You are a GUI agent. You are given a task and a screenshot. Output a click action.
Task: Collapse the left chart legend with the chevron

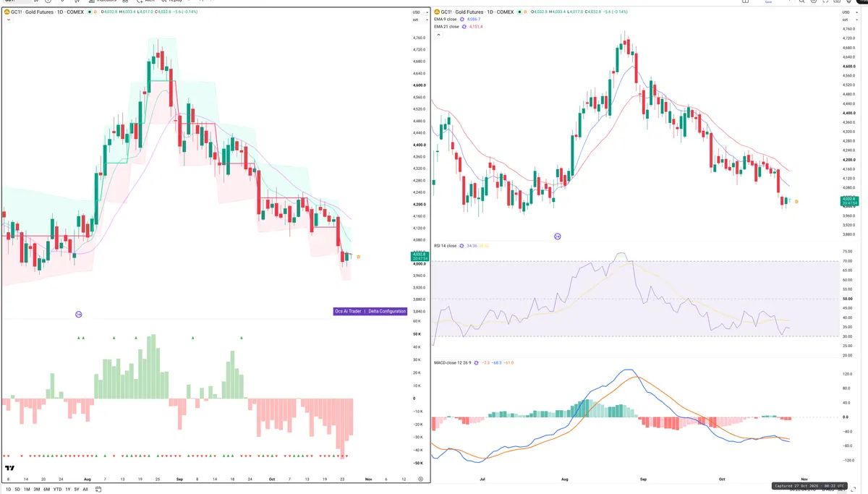pos(7,20)
